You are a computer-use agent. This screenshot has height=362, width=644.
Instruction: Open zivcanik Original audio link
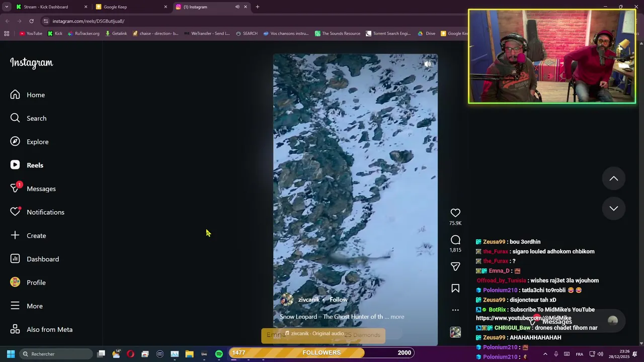(x=314, y=333)
